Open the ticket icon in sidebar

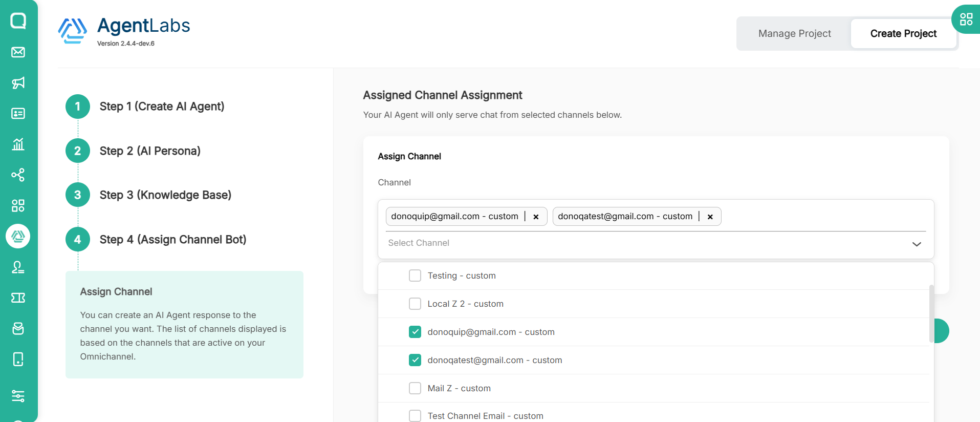tap(18, 298)
